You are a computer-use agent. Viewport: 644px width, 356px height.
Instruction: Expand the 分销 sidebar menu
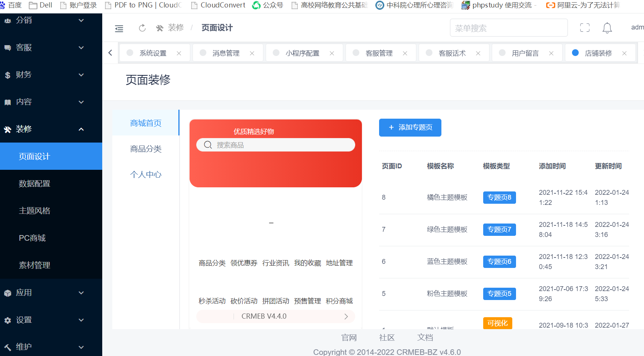51,20
